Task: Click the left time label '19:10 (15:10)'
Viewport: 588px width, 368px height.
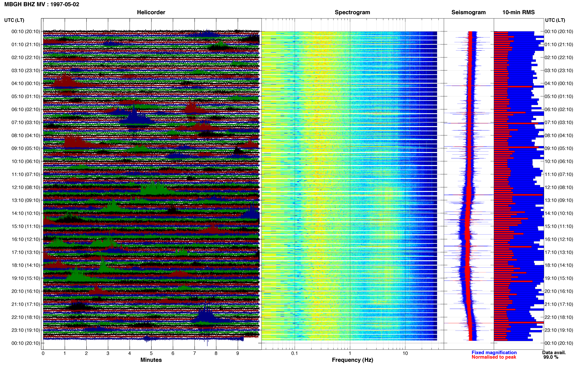Action: 26,278
